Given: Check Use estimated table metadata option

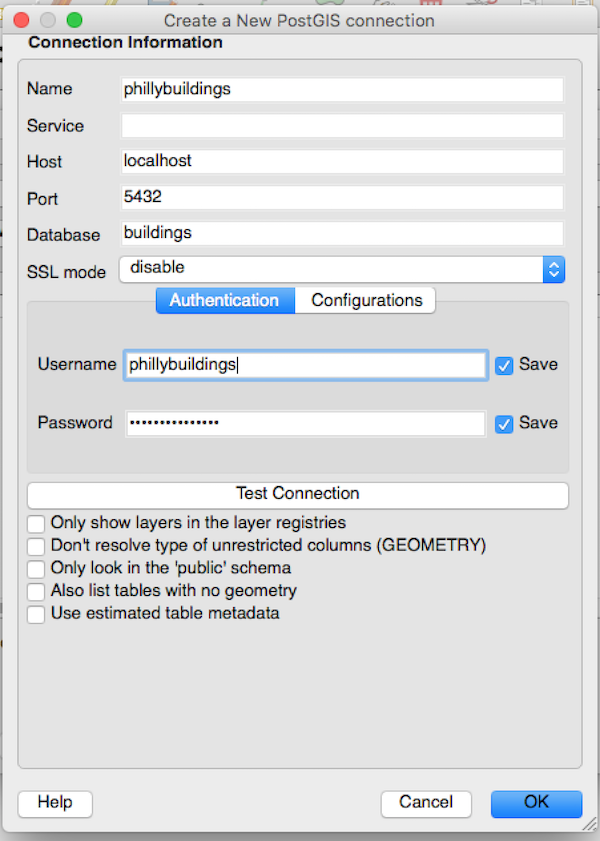Looking at the screenshot, I should (36, 614).
